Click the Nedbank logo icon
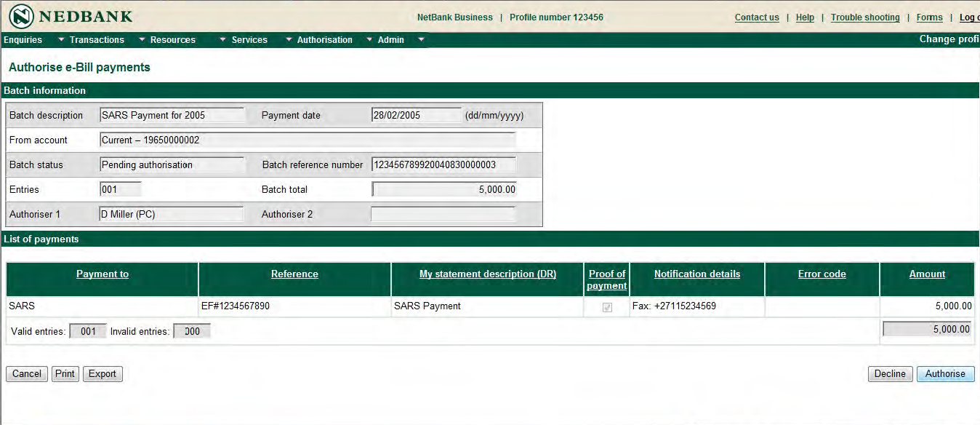Image resolution: width=980 pixels, height=425 pixels. (20, 15)
